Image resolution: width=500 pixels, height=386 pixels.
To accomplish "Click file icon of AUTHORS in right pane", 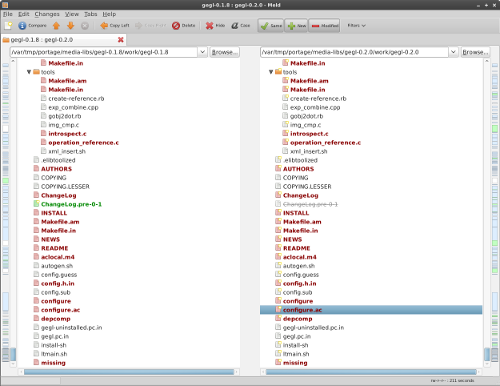I will pos(278,168).
